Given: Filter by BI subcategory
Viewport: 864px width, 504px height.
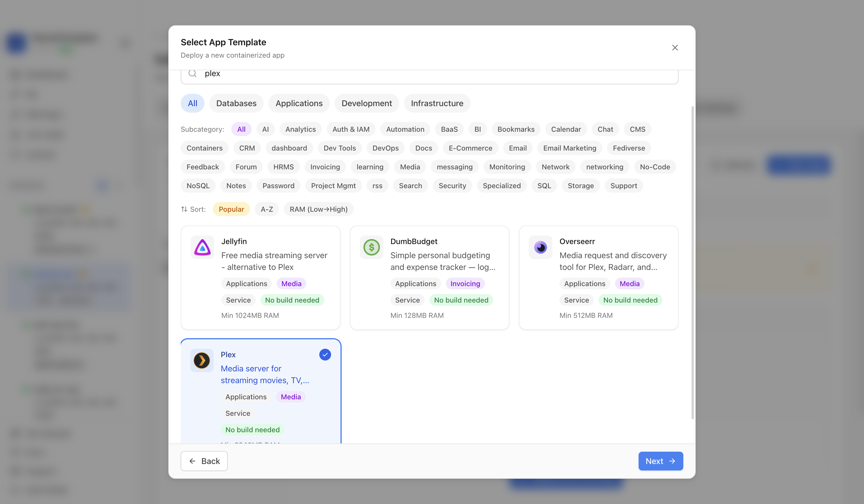Looking at the screenshot, I should 478,129.
